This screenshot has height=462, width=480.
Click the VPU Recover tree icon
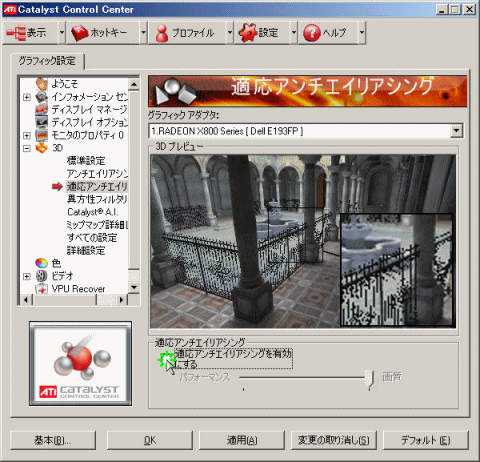tap(42, 289)
